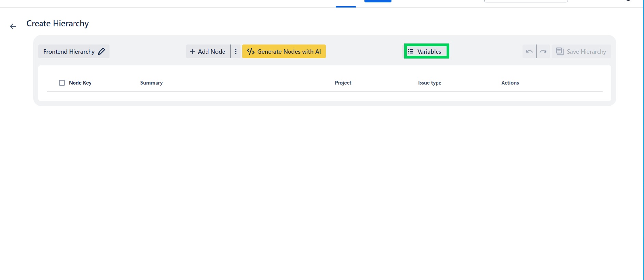644x280 pixels.
Task: Open the three-dot menu next to Add Node
Action: pyautogui.click(x=236, y=51)
